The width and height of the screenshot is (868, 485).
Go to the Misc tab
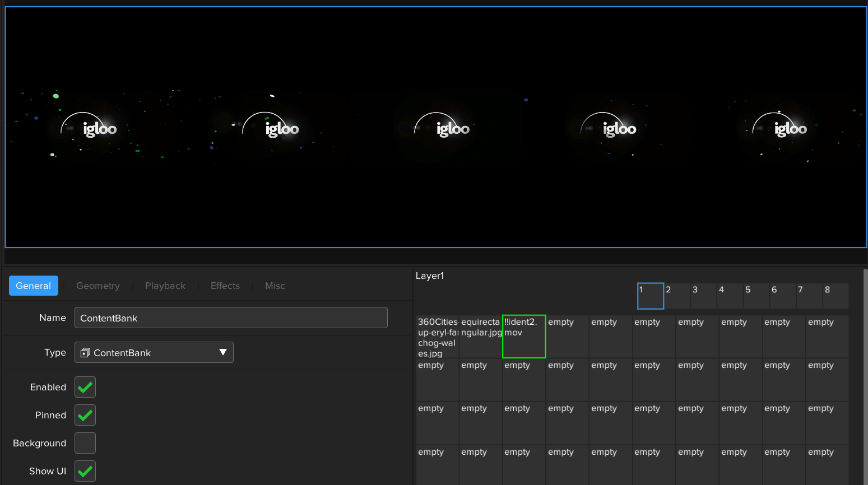(275, 286)
